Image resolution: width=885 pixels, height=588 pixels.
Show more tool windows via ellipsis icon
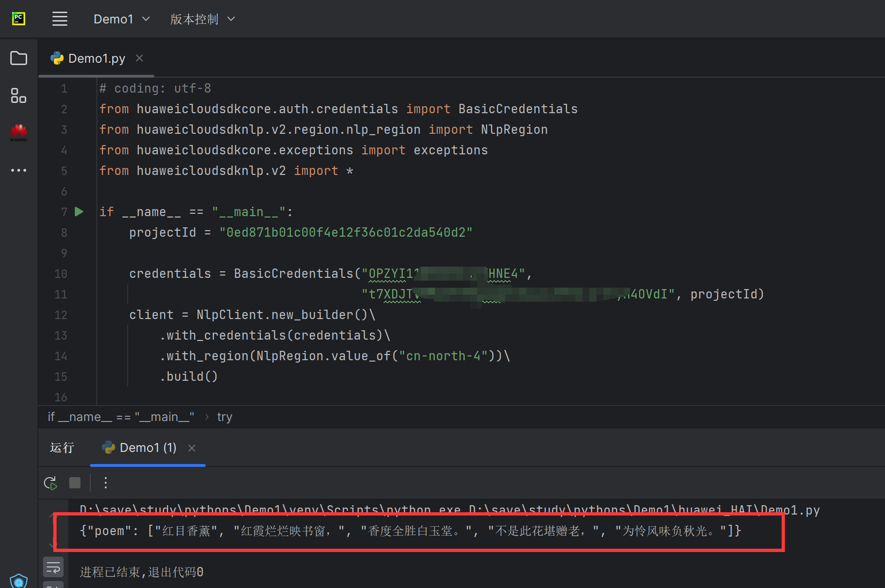point(19,170)
